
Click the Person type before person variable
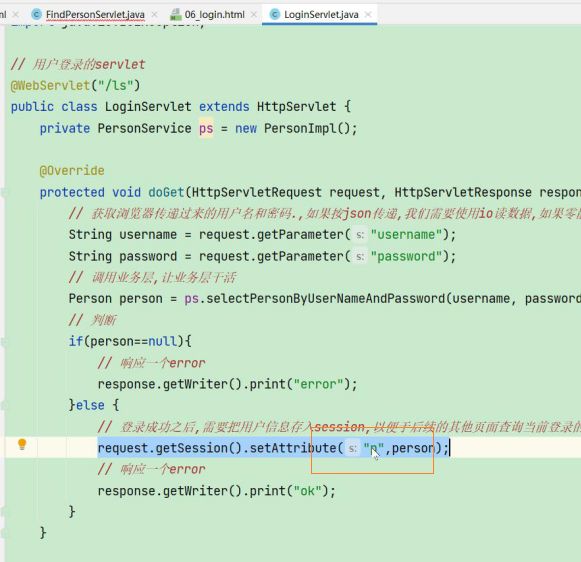click(90, 299)
